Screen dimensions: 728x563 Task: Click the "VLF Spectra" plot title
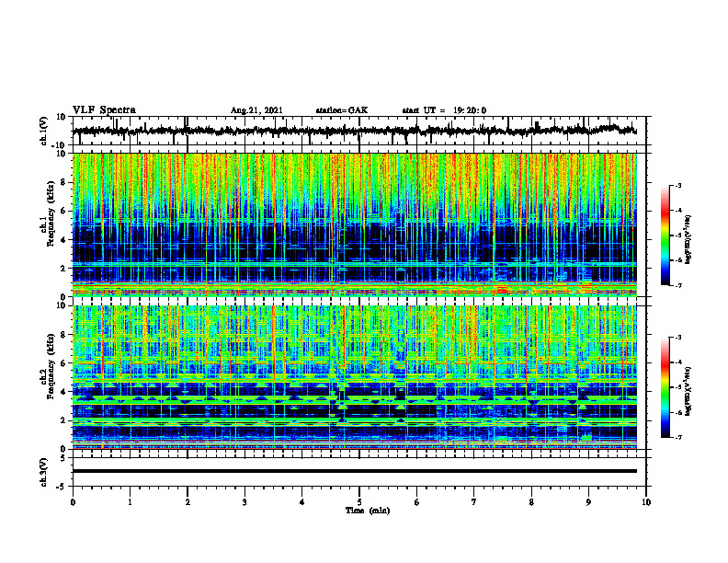(x=104, y=110)
